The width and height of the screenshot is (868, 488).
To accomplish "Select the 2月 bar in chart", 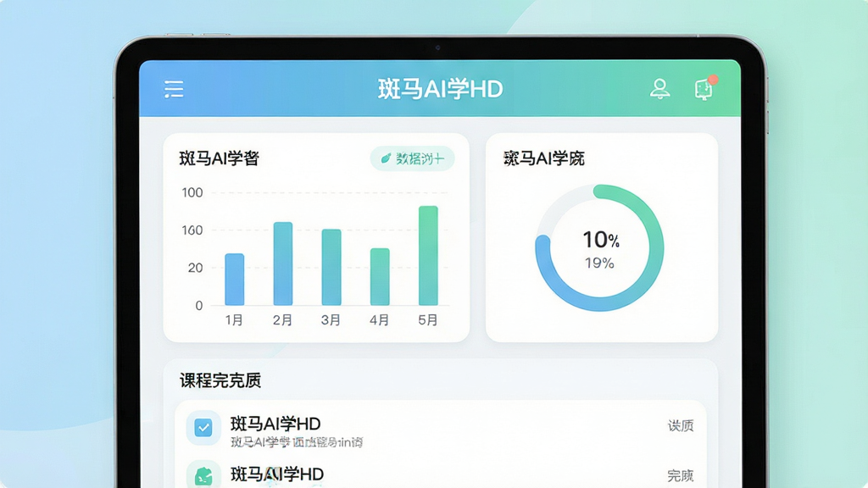I will [x=283, y=264].
